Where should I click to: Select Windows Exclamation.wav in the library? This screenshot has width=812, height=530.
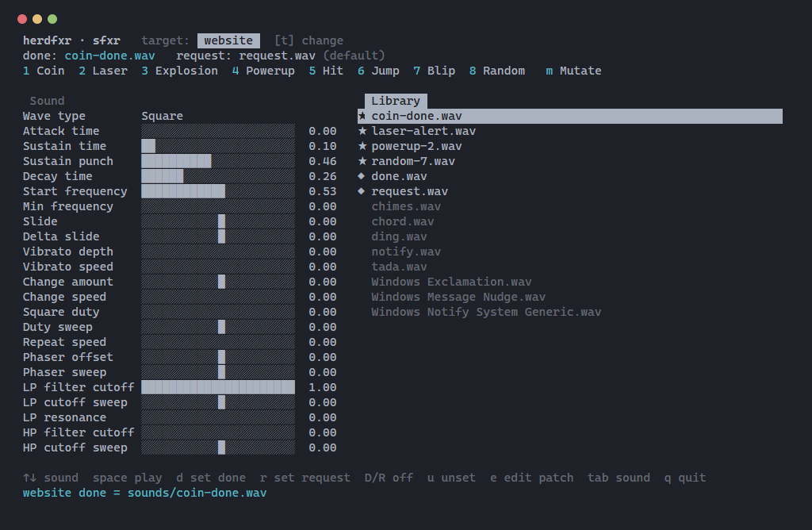click(451, 282)
